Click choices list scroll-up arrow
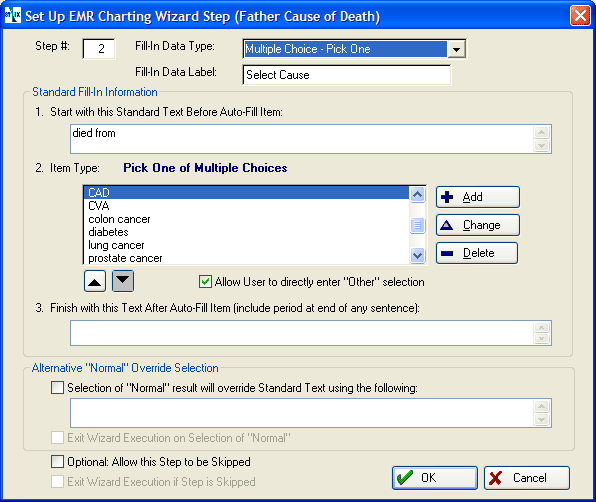Image resolution: width=596 pixels, height=502 pixels. pyautogui.click(x=417, y=195)
